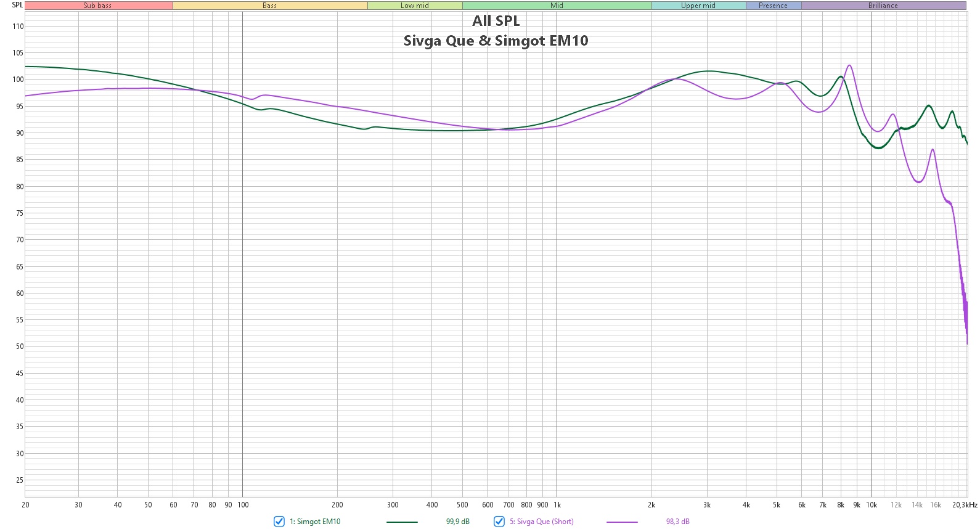The image size is (980, 529).
Task: Click the 110 dB axis tick label
Action: click(x=18, y=27)
